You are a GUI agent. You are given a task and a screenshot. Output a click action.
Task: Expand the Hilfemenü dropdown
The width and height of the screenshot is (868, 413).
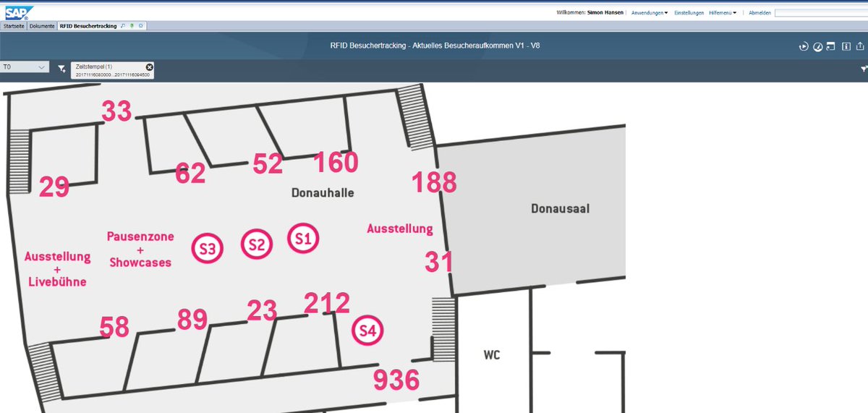[x=723, y=13]
